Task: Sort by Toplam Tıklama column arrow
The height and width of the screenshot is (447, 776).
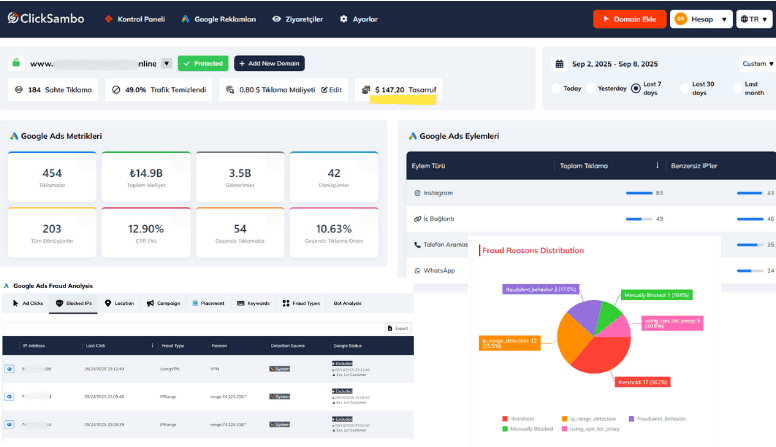Action: pos(657,165)
